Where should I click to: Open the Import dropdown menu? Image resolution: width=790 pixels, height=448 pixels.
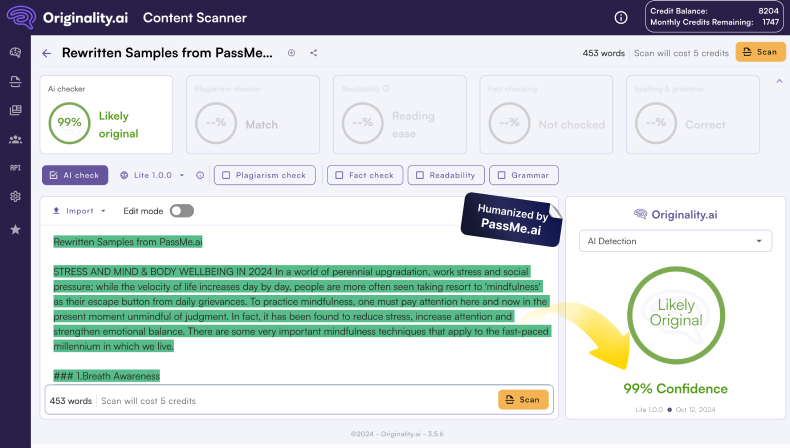click(79, 211)
